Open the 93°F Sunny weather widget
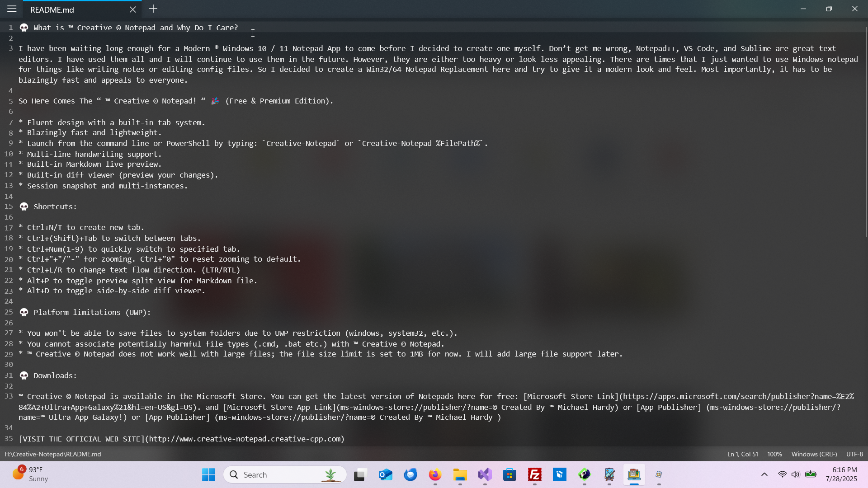868x488 pixels. pyautogui.click(x=30, y=474)
